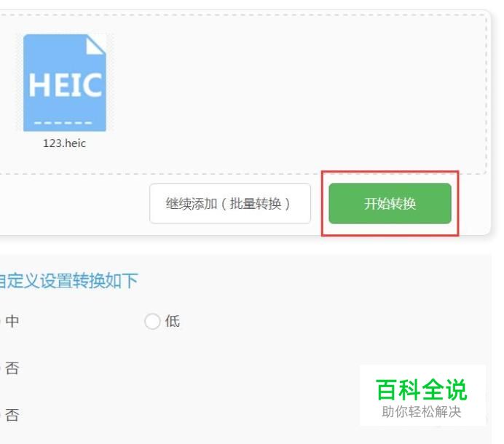Select the 123.heic file name label
This screenshot has height=444, width=504.
65,143
